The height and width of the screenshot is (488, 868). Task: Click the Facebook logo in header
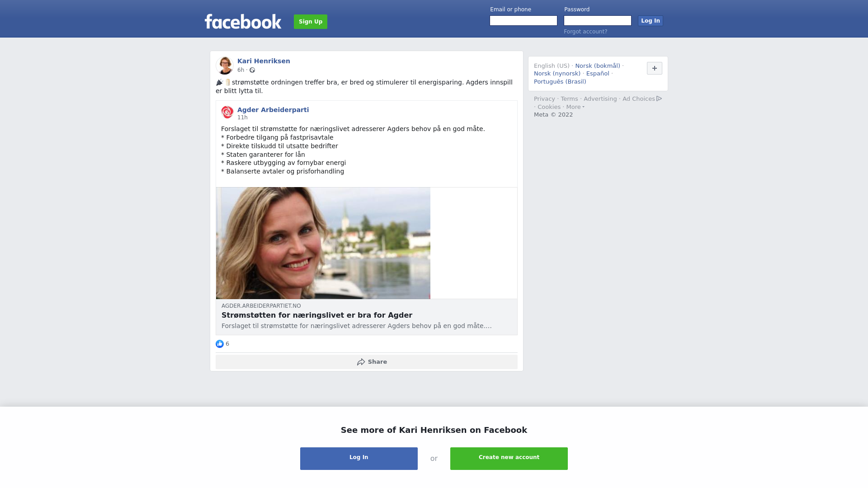click(243, 21)
